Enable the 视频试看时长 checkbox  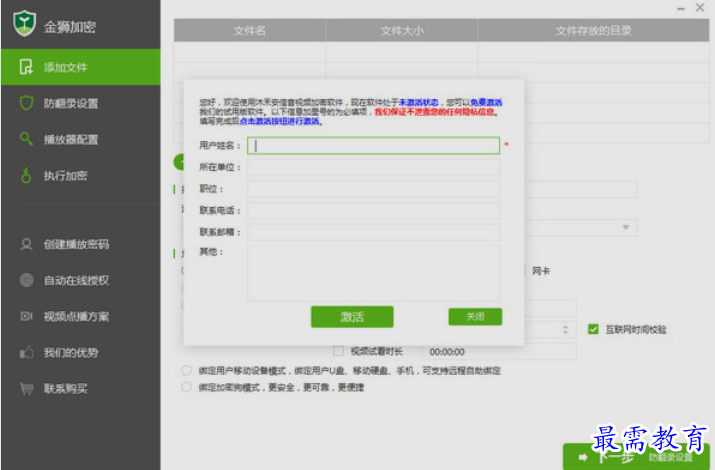(x=338, y=351)
